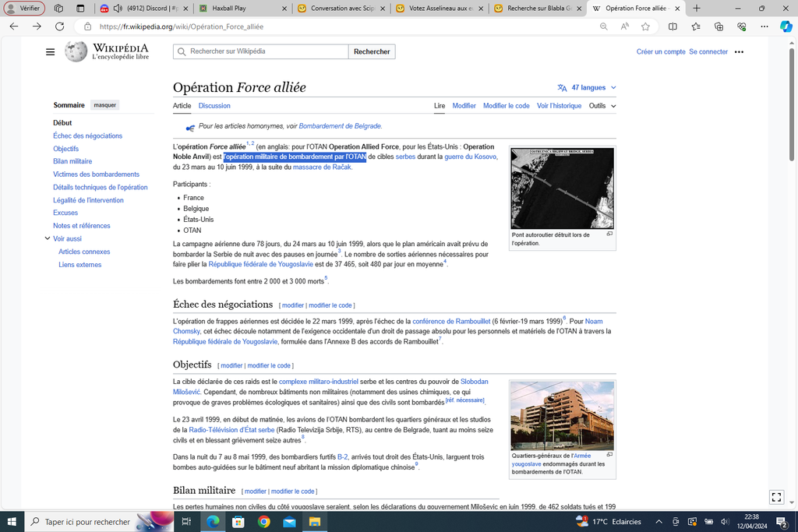798x532 pixels.
Task: Click the browser address bar URL
Action: click(182, 26)
